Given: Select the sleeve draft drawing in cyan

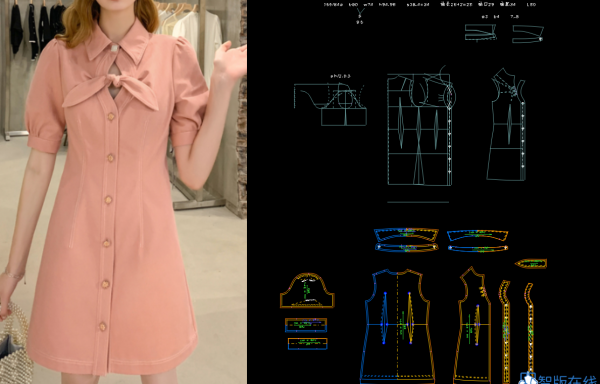Looking at the screenshot, I should pyautogui.click(x=330, y=104).
